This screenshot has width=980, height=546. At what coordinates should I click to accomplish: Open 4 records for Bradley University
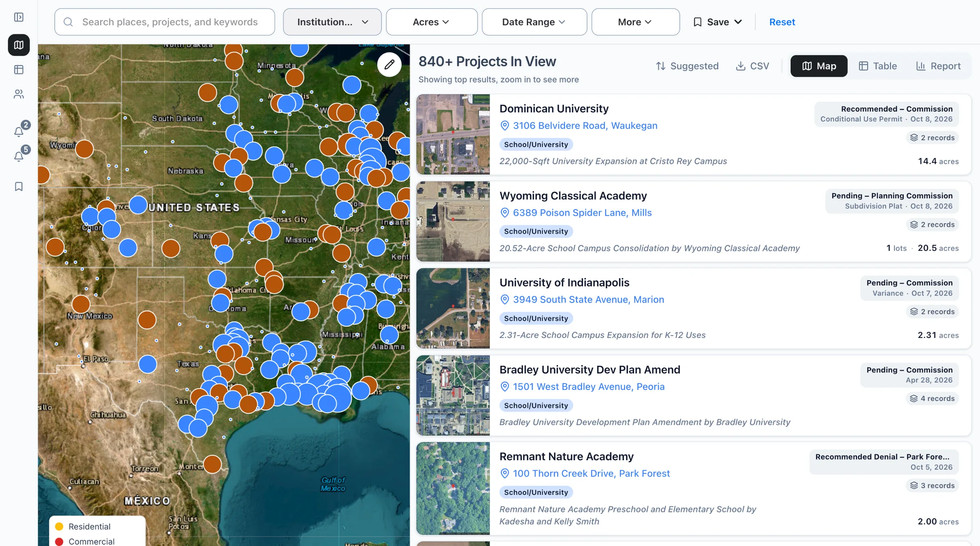(x=932, y=398)
